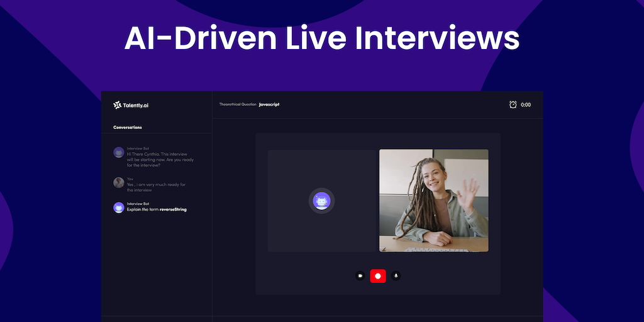Click the Javascript topic label
This screenshot has height=322, width=644.
[269, 104]
